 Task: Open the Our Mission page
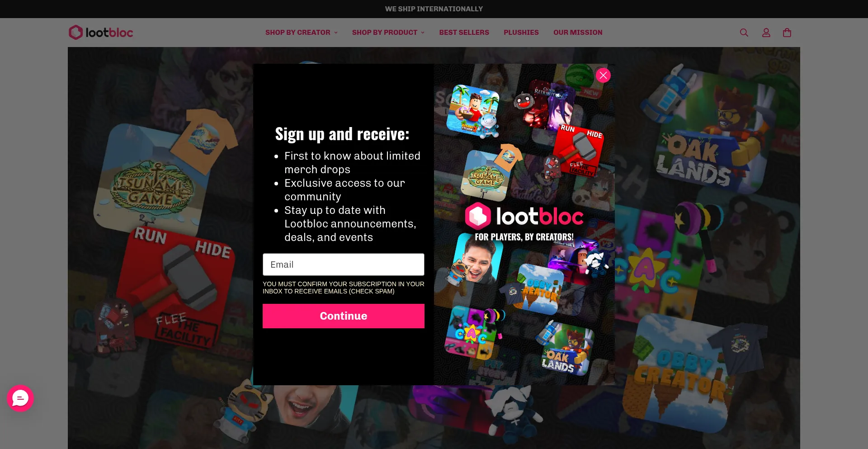point(578,33)
